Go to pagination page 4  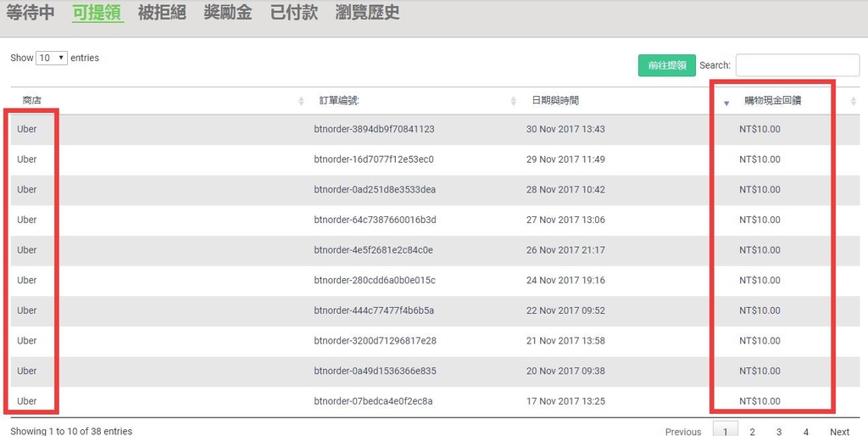click(x=806, y=432)
